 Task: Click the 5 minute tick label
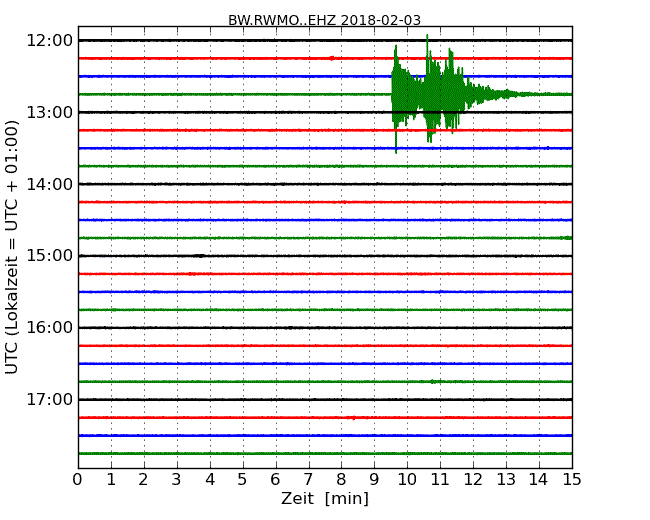pyautogui.click(x=242, y=480)
